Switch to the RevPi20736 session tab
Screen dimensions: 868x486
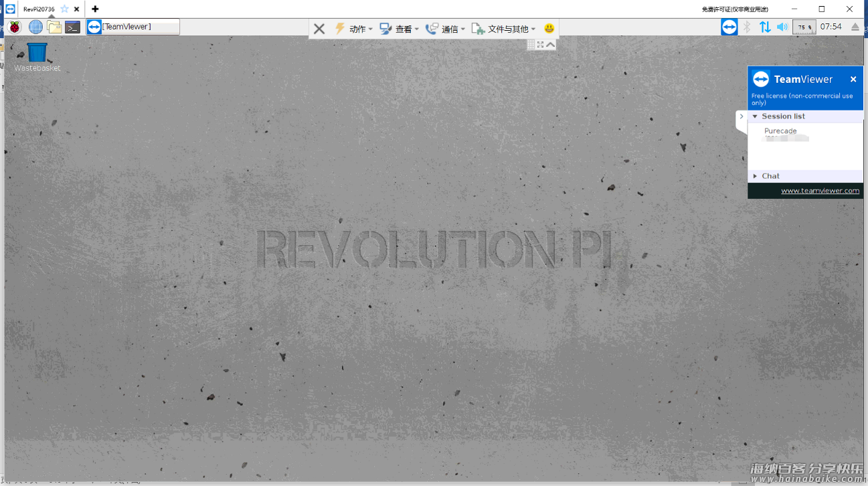click(39, 9)
